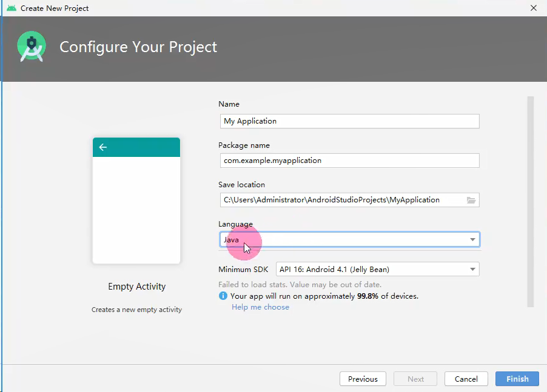Click the Finish button
Image resolution: width=547 pixels, height=392 pixels.
click(517, 379)
